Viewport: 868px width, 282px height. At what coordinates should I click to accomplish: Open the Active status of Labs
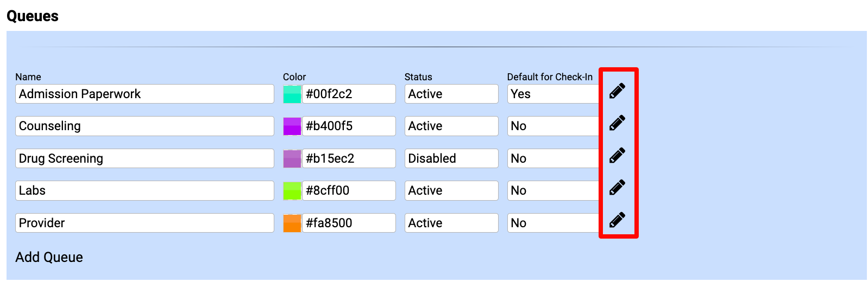pos(451,190)
